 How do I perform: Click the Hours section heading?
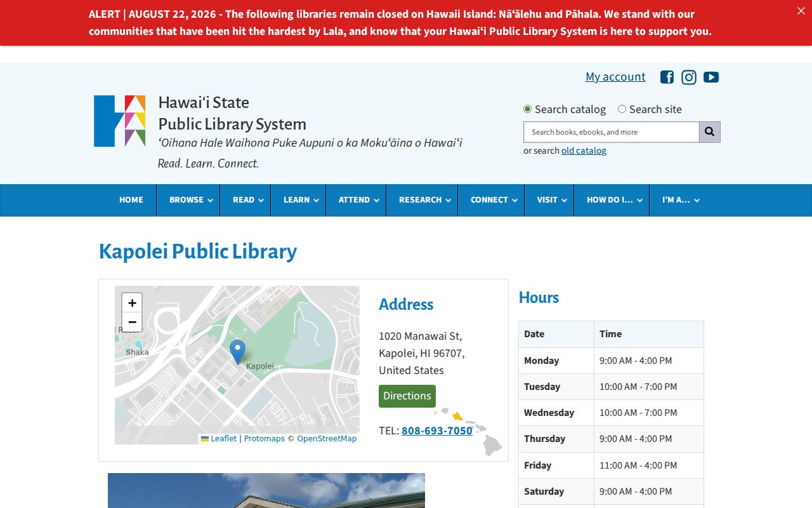pyautogui.click(x=539, y=298)
